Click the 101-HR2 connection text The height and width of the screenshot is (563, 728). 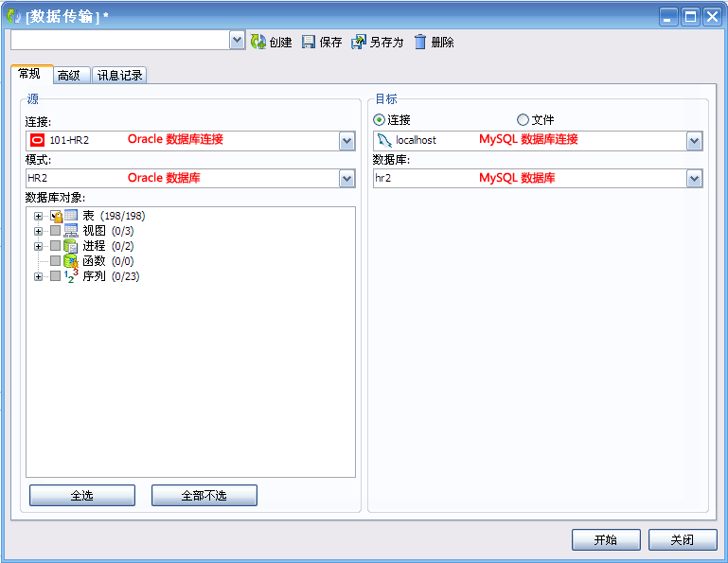point(69,140)
